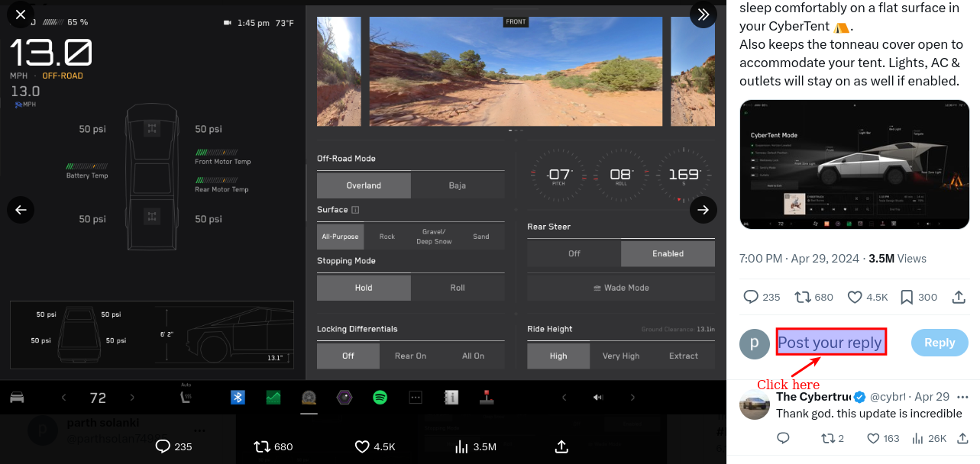
Task: Open the share menu beside the bookmark icon
Action: point(958,298)
